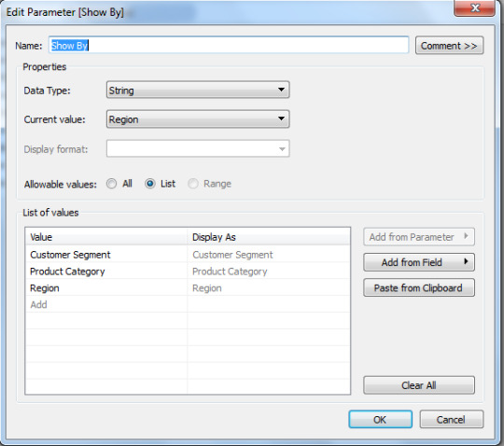The width and height of the screenshot is (504, 446).
Task: Click Customer Segment in Display As column
Action: coord(269,255)
